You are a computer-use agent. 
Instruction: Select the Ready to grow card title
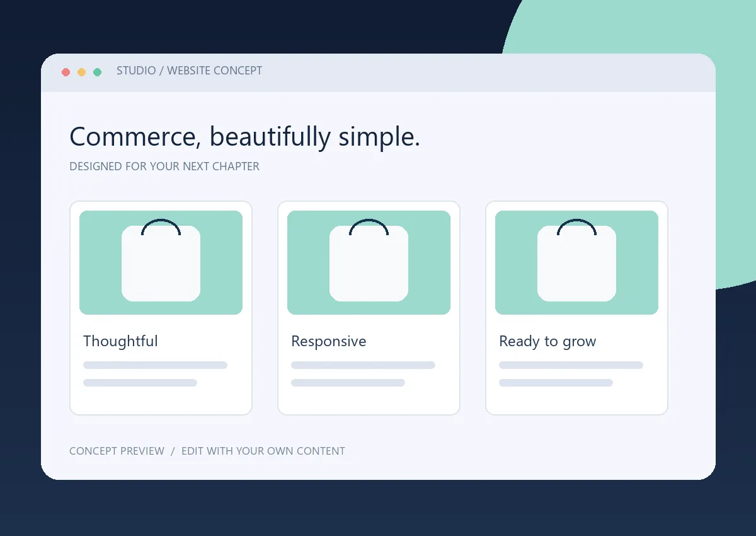547,341
